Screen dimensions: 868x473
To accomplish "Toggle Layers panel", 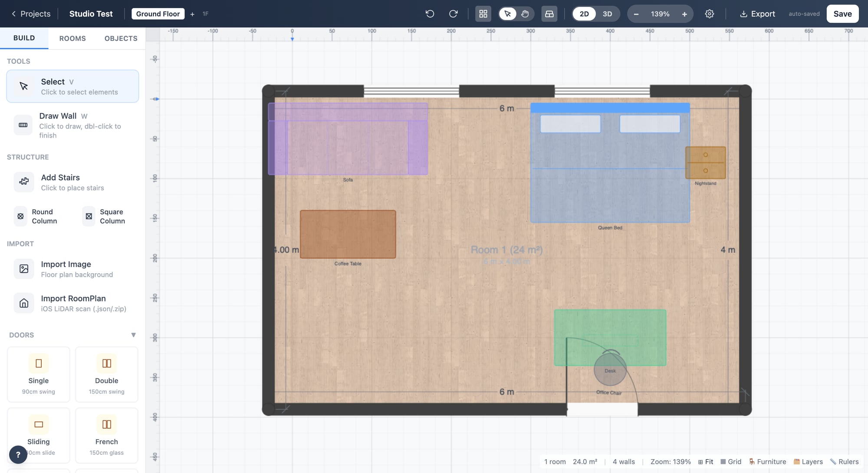I will point(808,462).
